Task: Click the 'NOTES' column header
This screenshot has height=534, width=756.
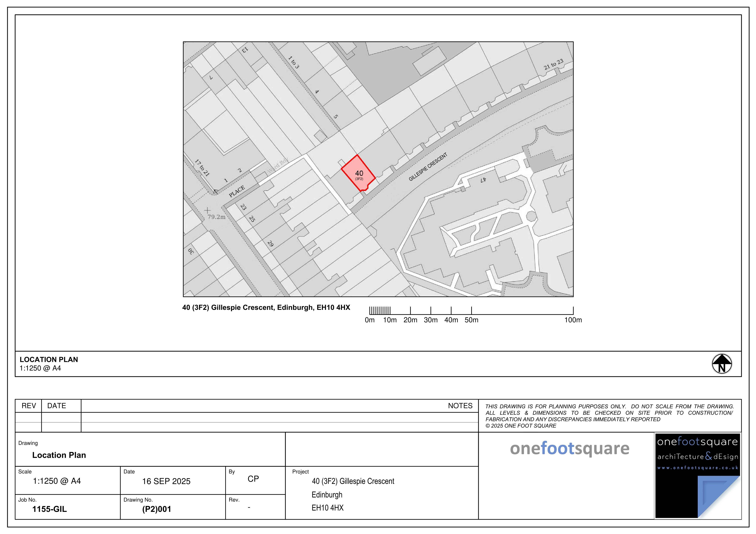Action: (x=460, y=406)
